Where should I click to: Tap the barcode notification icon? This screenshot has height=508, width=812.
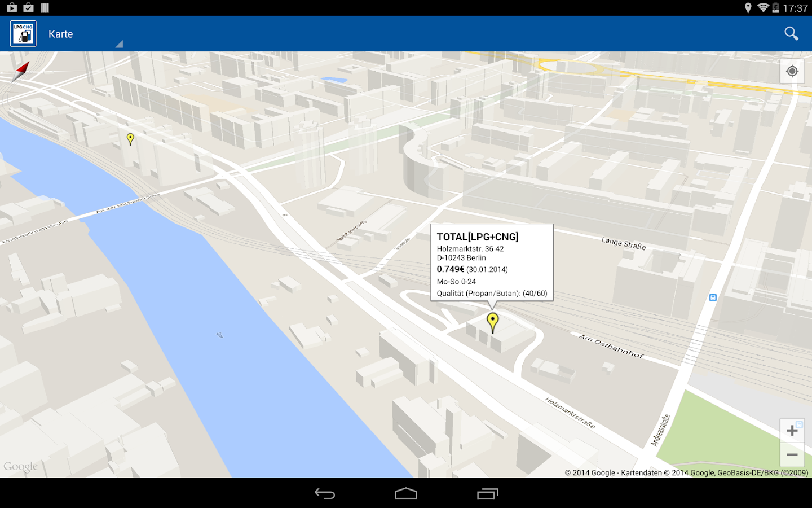[45, 8]
